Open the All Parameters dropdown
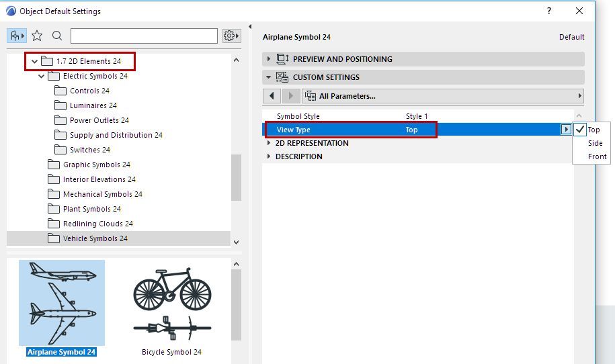Viewport: 615px width, 364px height. (443, 96)
